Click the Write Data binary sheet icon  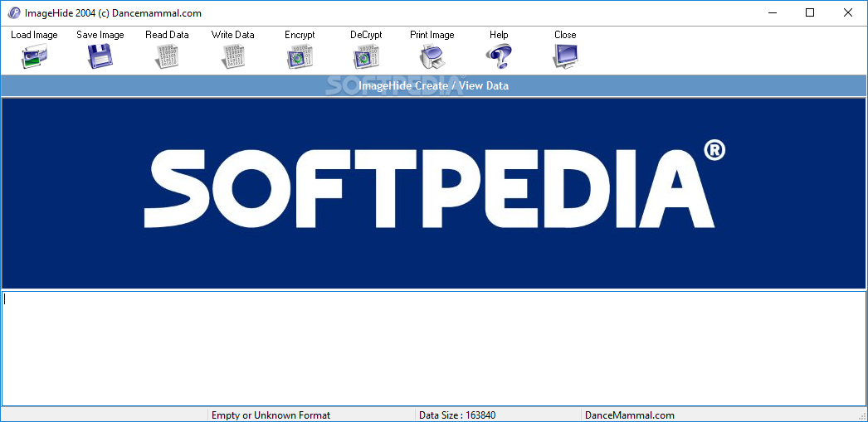233,56
